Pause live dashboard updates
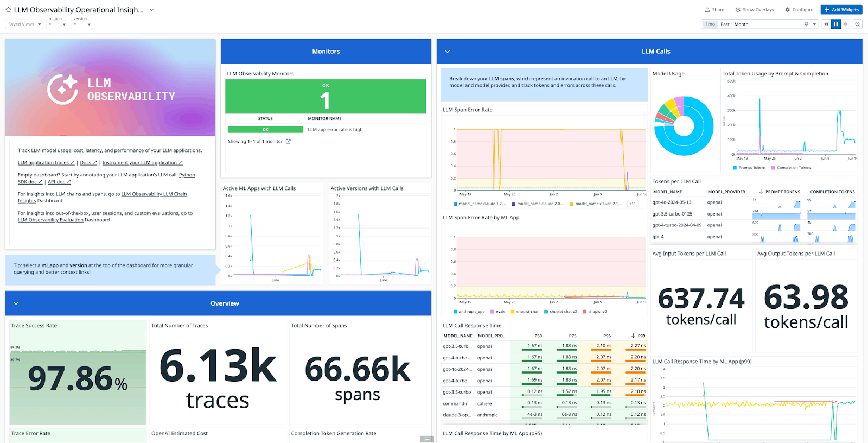The width and height of the screenshot is (868, 443). click(836, 24)
